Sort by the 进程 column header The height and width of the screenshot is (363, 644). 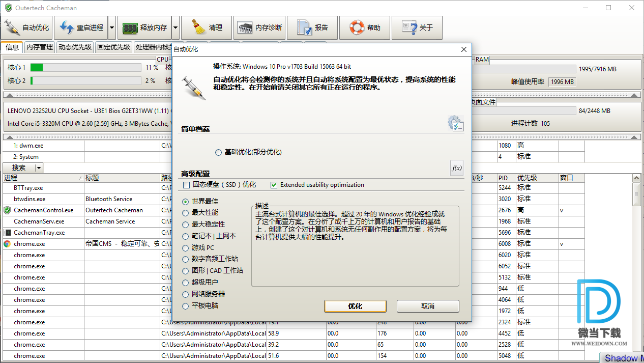(x=42, y=178)
